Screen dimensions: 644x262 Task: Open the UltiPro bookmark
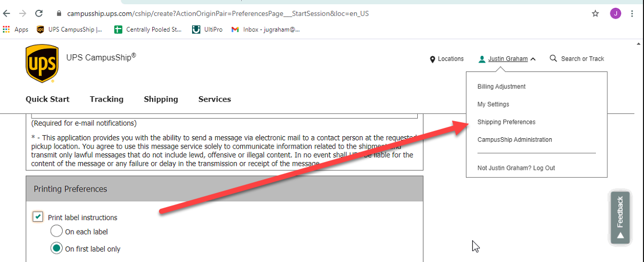pos(207,30)
